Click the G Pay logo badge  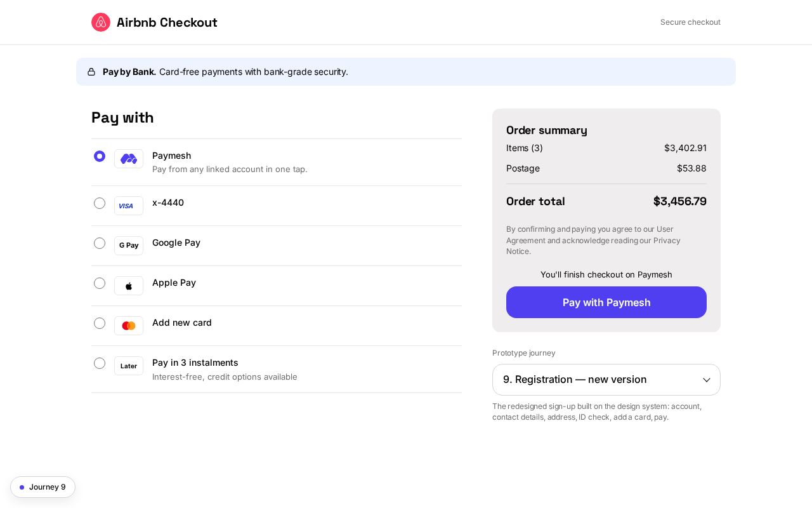click(129, 246)
